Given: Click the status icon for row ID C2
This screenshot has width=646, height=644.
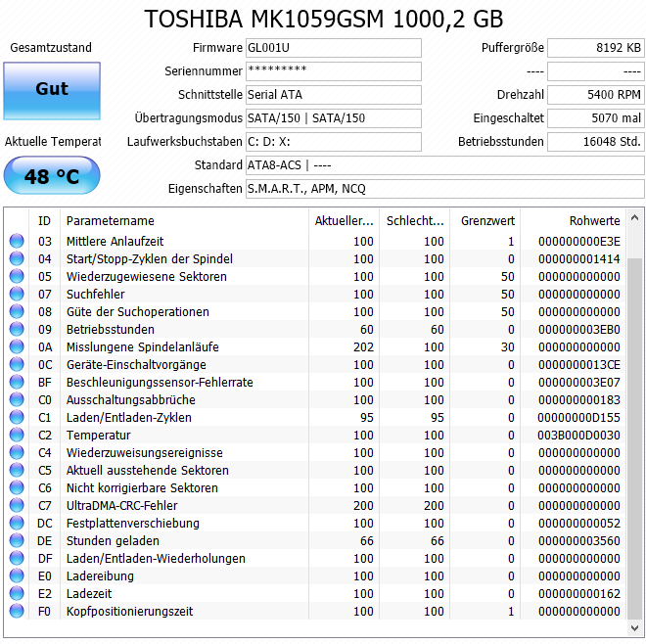Looking at the screenshot, I should 17,435.
